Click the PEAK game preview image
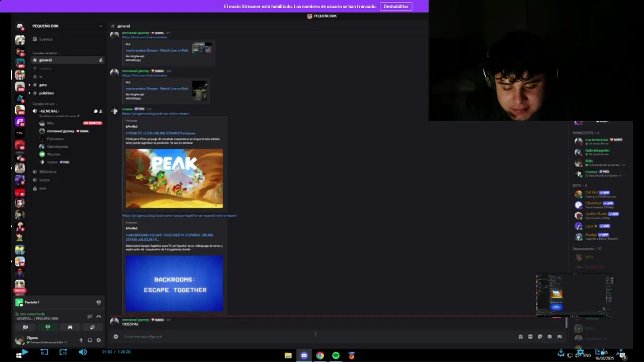644x362 pixels. click(174, 178)
